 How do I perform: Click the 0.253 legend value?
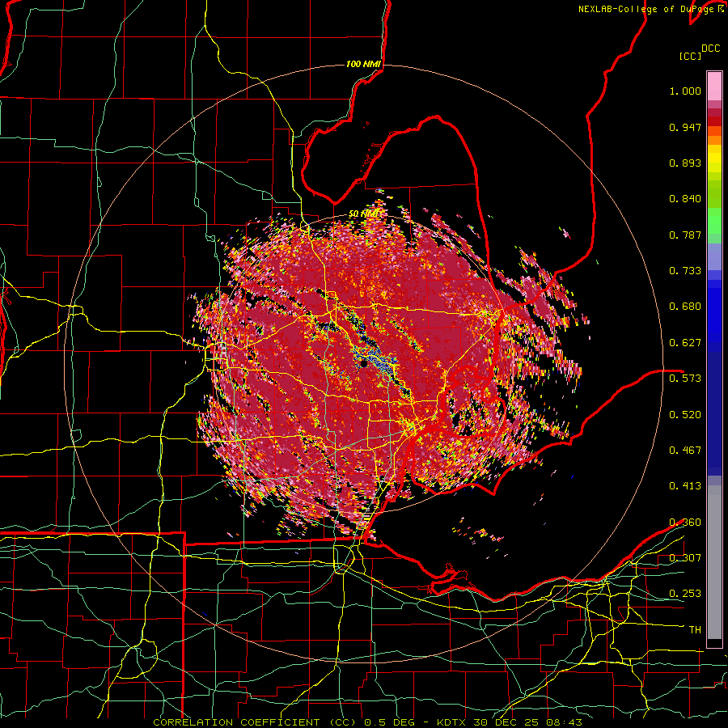point(685,594)
